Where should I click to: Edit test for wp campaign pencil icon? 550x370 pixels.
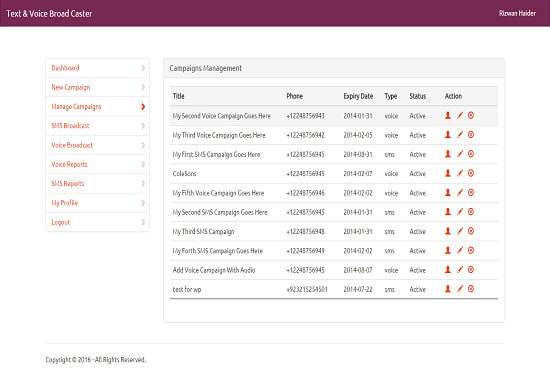[460, 289]
